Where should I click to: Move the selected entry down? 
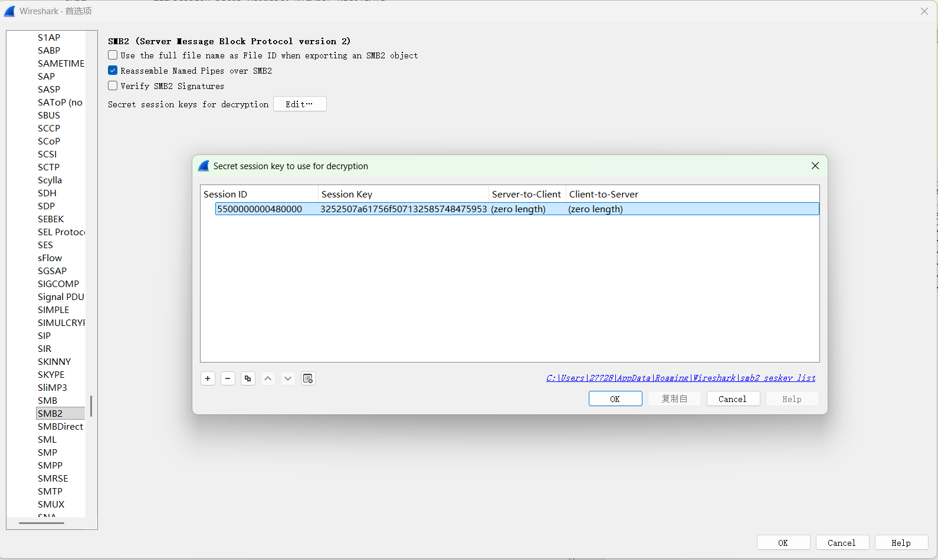288,378
